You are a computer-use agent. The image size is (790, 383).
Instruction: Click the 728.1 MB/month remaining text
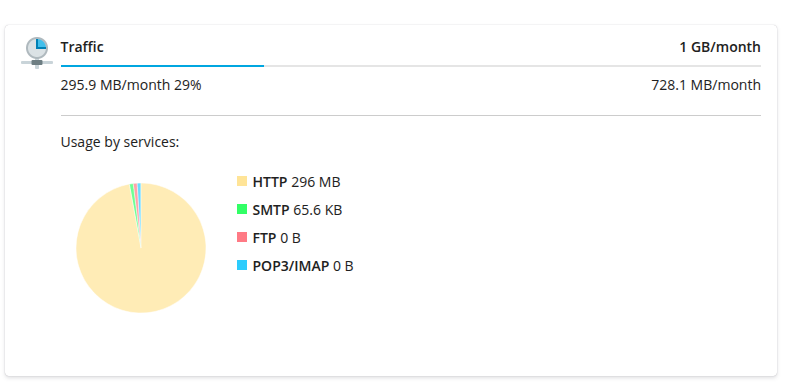pos(706,85)
